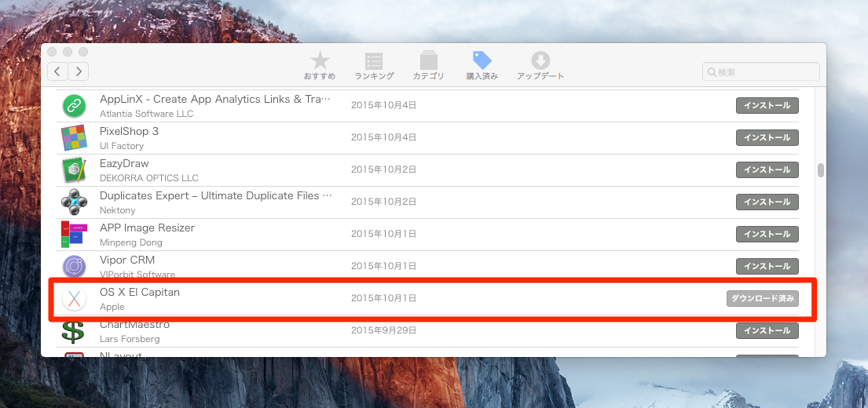Open the カテゴリ tab
The height and width of the screenshot is (408, 868).
coord(428,66)
